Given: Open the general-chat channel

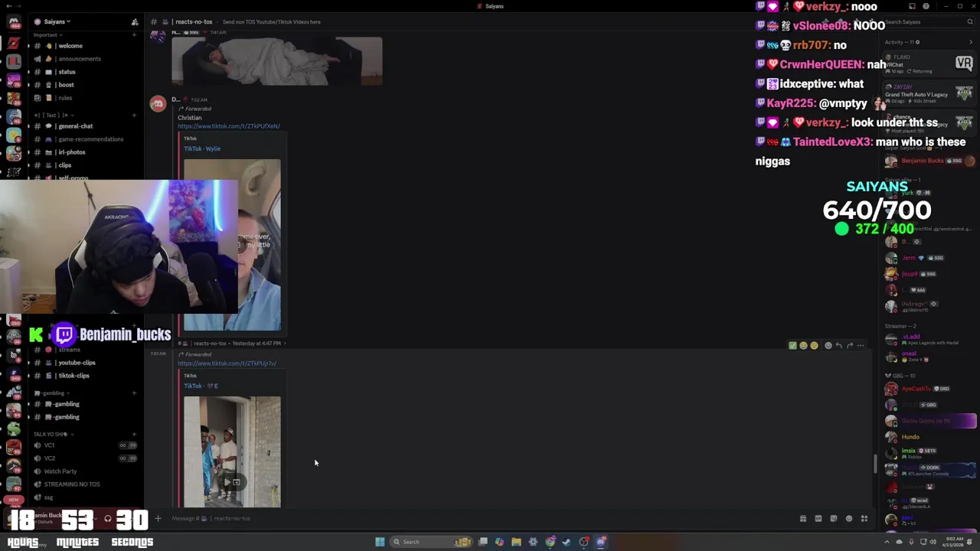Looking at the screenshot, I should [x=83, y=126].
